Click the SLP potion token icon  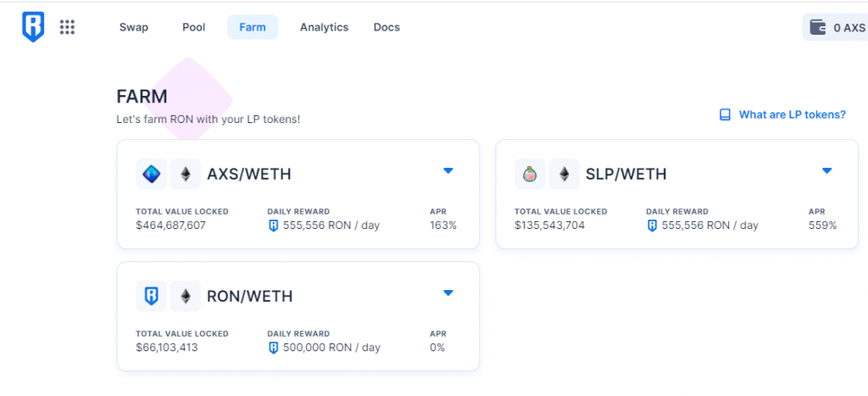530,175
